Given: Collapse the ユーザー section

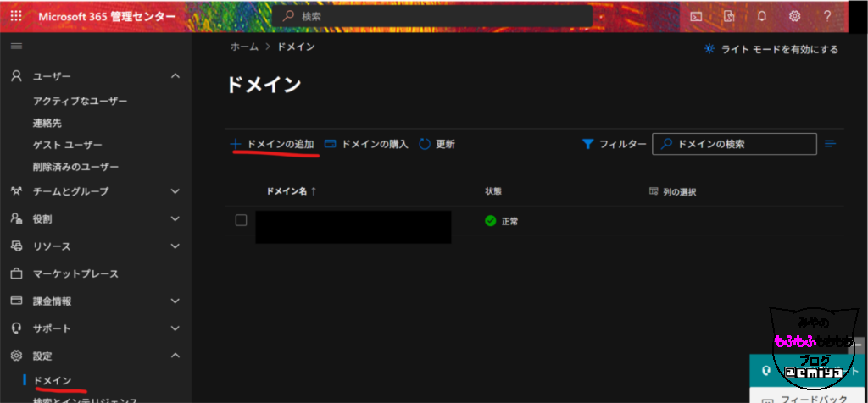Looking at the screenshot, I should pyautogui.click(x=175, y=76).
